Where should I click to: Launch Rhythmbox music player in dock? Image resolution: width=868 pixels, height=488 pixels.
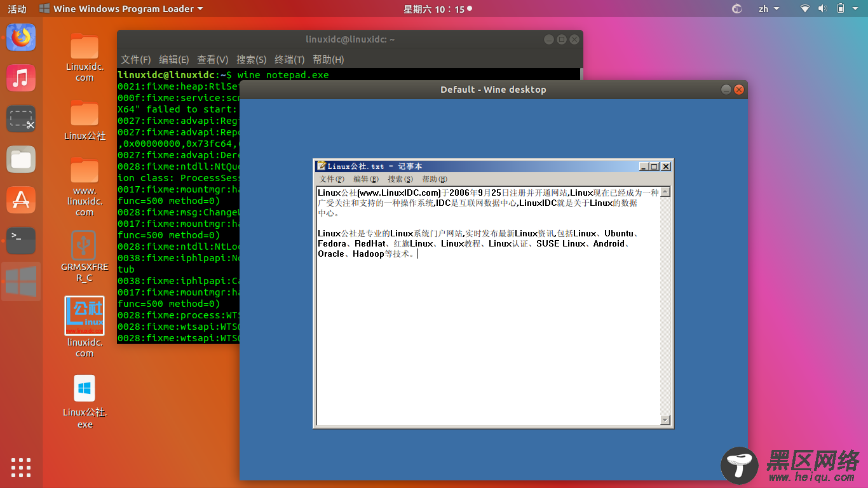pyautogui.click(x=21, y=78)
